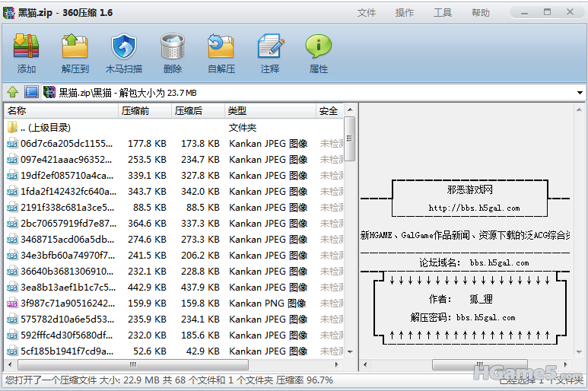Sort files by 压缩前 column header
The height and width of the screenshot is (391, 588).
pyautogui.click(x=143, y=111)
